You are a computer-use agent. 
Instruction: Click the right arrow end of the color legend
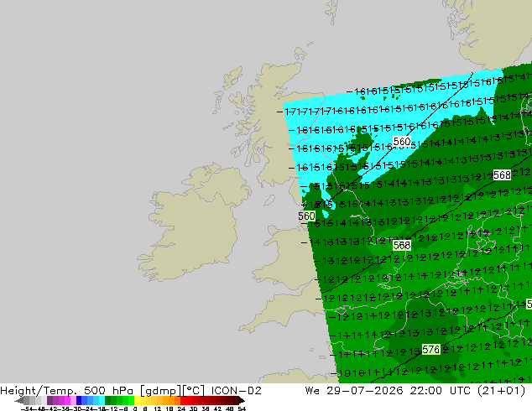[242, 400]
